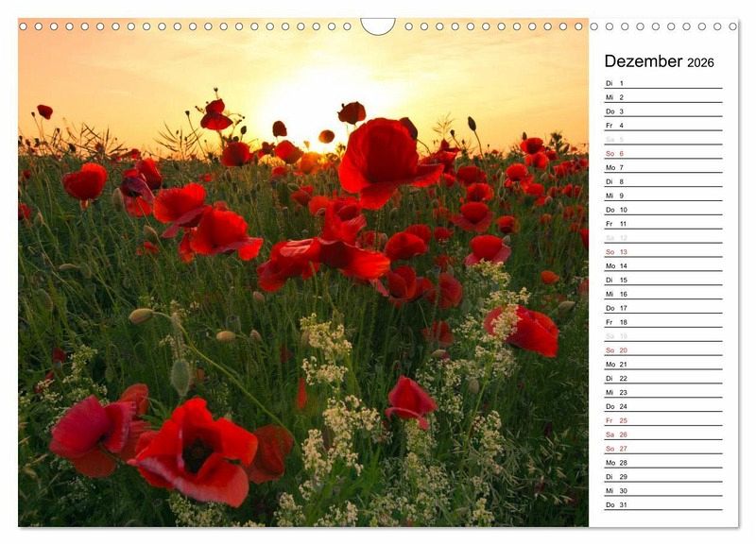Select the Sa 19 date row
Screen dimensions: 756x545
coord(663,336)
